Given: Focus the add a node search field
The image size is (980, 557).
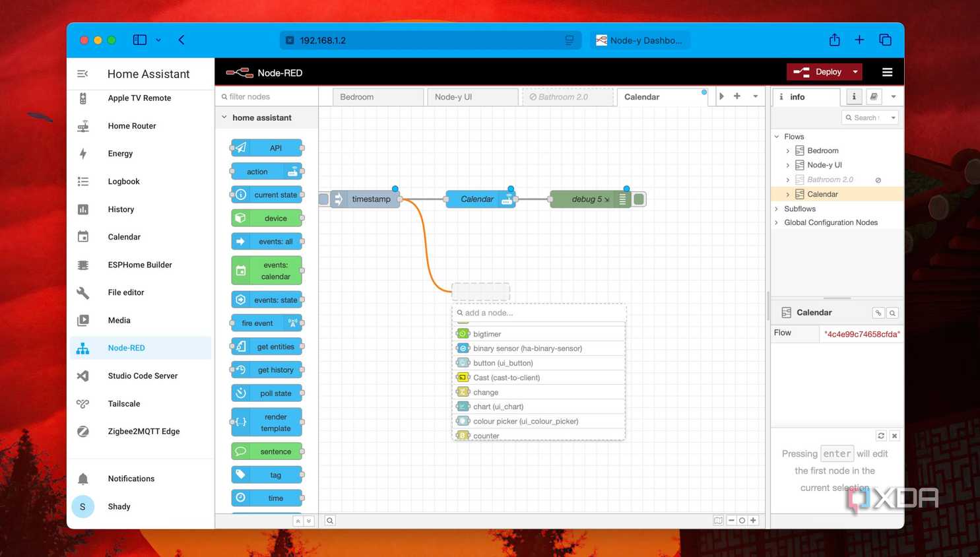Looking at the screenshot, I should click(x=539, y=313).
